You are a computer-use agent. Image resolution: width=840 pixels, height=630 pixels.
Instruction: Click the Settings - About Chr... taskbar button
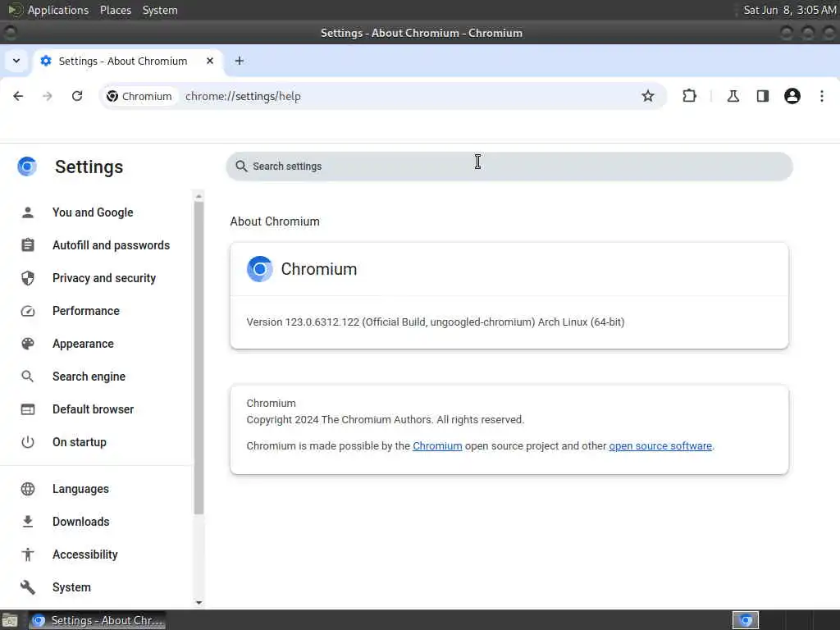(x=98, y=620)
